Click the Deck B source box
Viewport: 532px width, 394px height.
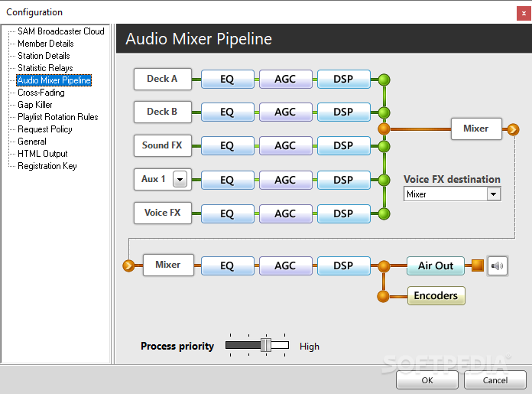[x=163, y=112]
